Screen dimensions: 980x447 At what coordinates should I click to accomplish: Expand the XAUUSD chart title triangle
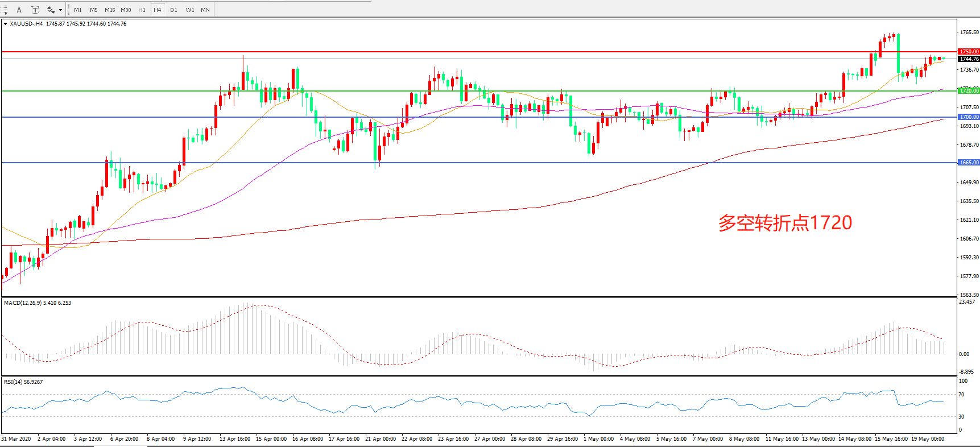(5, 24)
